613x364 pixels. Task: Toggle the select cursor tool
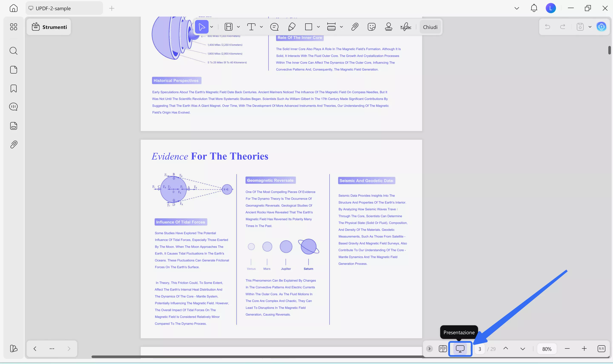(x=202, y=27)
